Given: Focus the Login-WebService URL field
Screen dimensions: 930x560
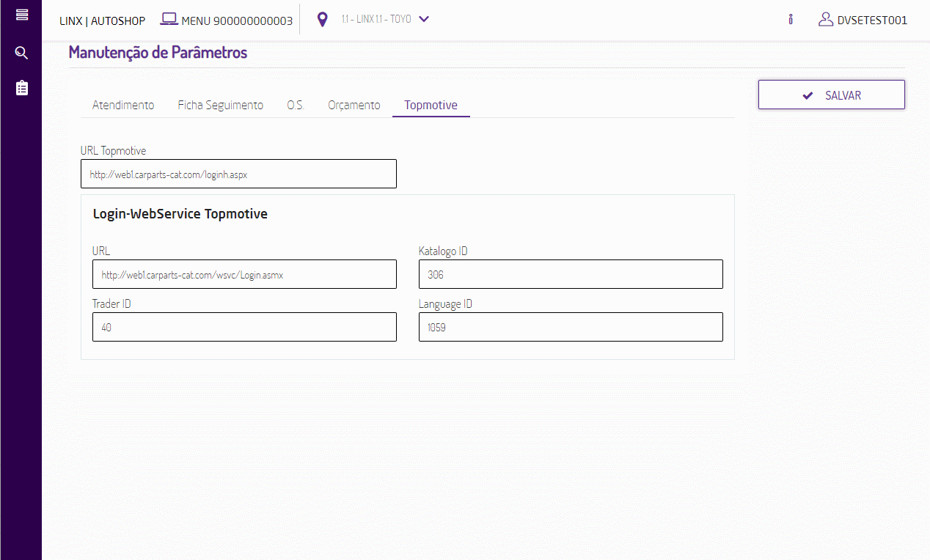Looking at the screenshot, I should [x=244, y=274].
